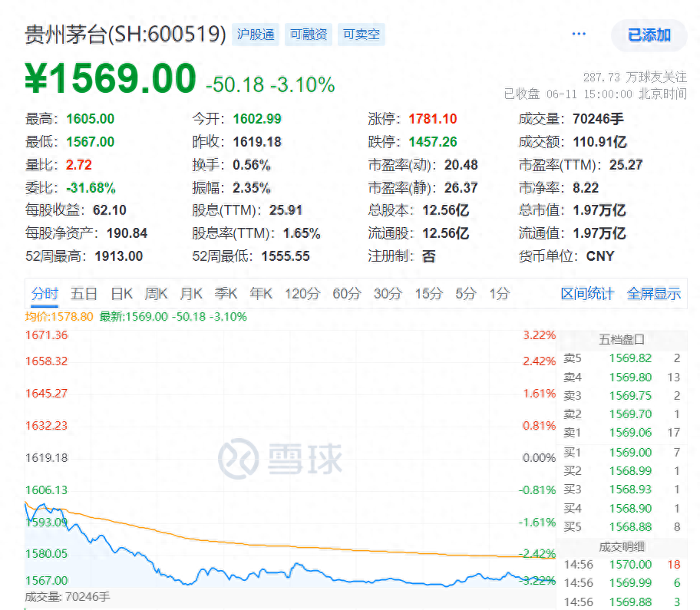700x610 pixels.
Task: Switch to the 五日 chart tab
Action: pos(84,294)
